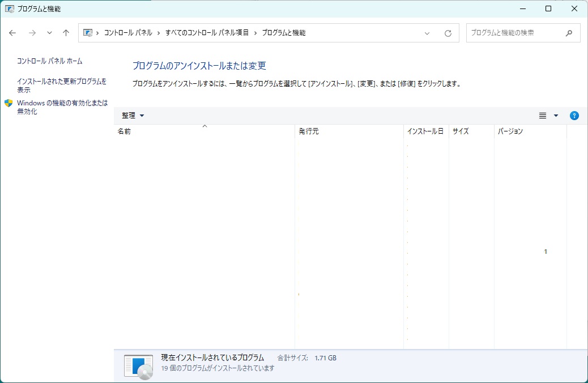Select the プログラムと機能 breadcrumb
588x383 pixels.
[284, 33]
